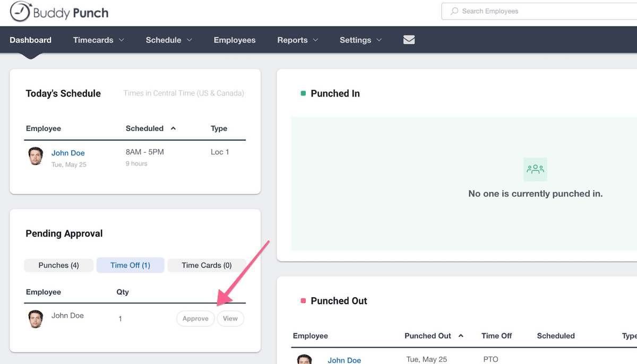Expand the Timecards dropdown menu

(x=99, y=40)
